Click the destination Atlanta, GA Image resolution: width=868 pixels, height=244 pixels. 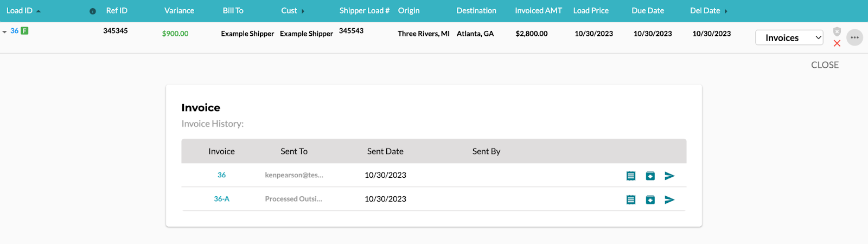tap(475, 34)
